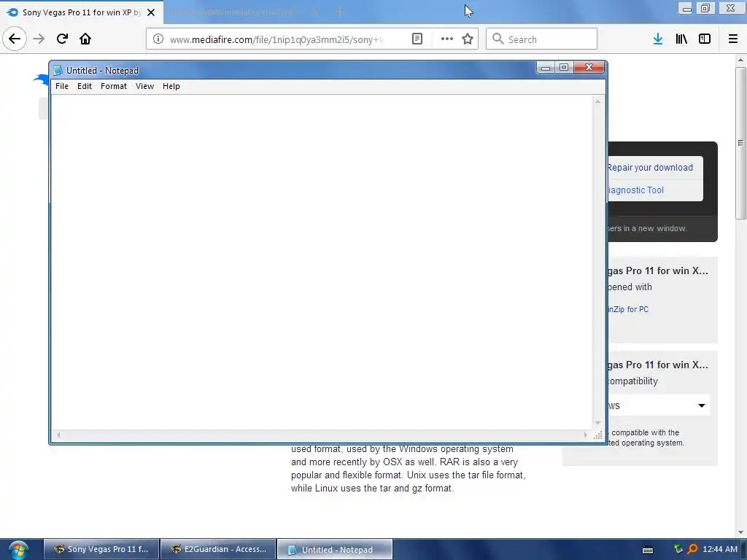
Task: Switch to Sony Vegas Pro 11 taskbar item
Action: (101, 550)
